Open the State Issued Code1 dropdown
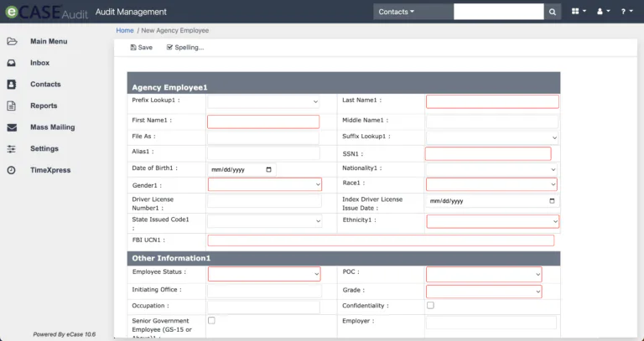 click(264, 221)
